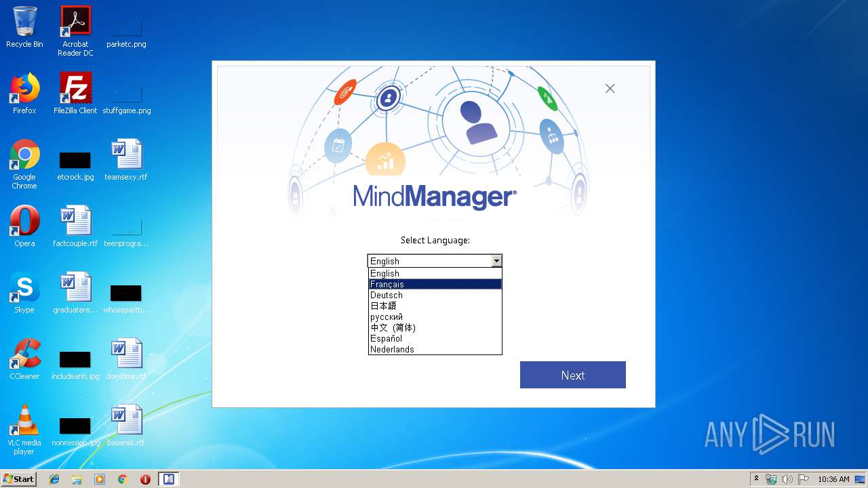Open Windows Explorer from the taskbar
868x488 pixels.
[77, 479]
